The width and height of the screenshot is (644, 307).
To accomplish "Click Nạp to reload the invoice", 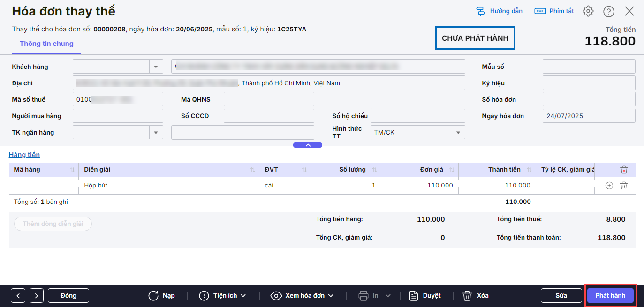I will click(x=161, y=296).
